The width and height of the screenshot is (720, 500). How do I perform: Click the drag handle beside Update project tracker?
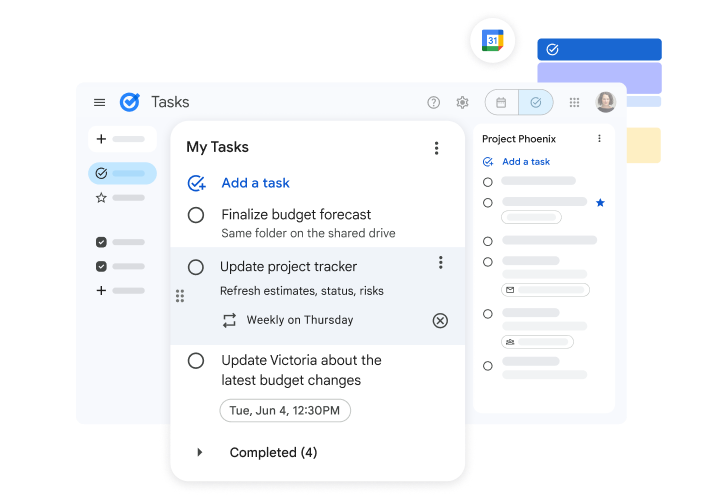180,296
